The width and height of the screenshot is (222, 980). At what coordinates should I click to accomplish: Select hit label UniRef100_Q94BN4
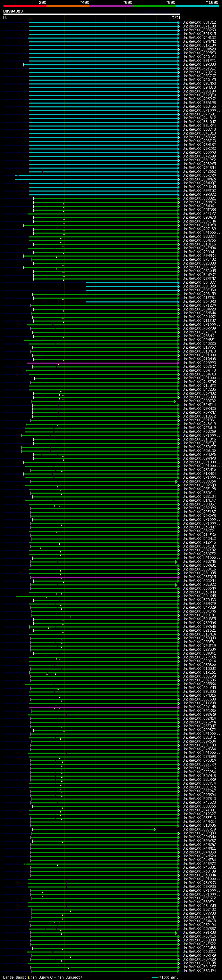tap(199, 168)
